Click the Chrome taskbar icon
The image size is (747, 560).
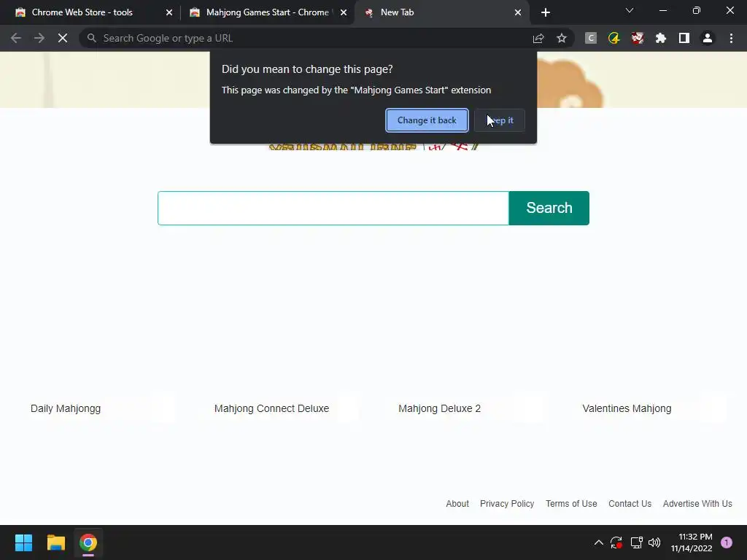tap(88, 542)
